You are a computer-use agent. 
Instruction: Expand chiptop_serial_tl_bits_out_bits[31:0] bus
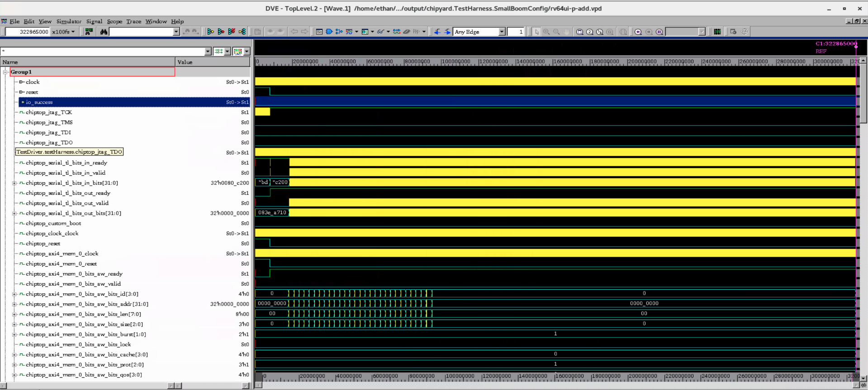point(14,213)
